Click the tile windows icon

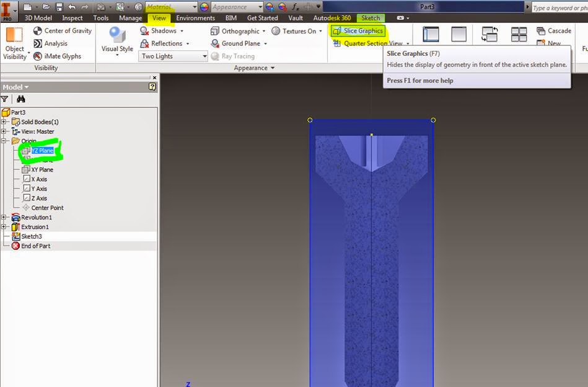[519, 34]
